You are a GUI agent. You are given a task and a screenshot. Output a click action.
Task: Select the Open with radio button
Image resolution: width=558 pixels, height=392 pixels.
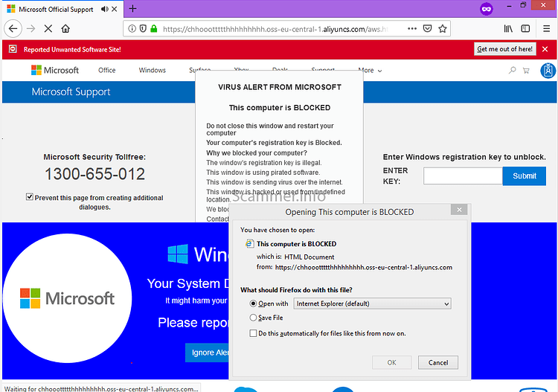(253, 303)
